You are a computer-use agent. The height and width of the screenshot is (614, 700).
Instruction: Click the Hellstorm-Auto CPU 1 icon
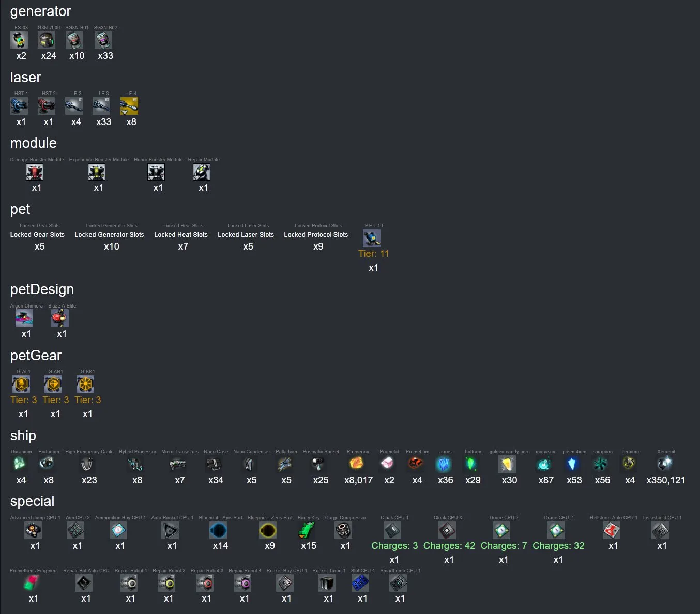[x=612, y=530]
